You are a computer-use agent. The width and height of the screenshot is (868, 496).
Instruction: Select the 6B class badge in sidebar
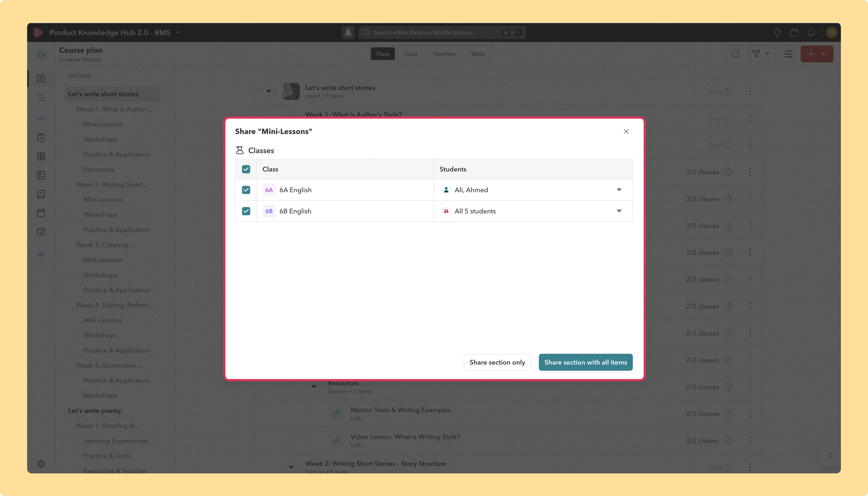pyautogui.click(x=41, y=255)
